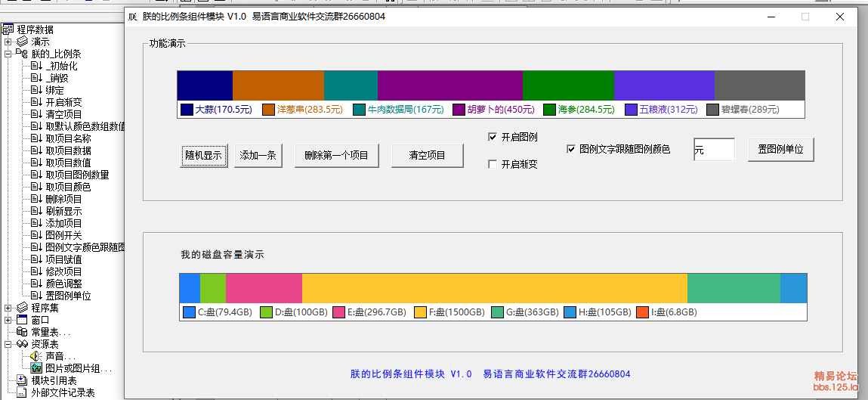
Task: Expand the 窗口 tree node
Action: point(8,320)
